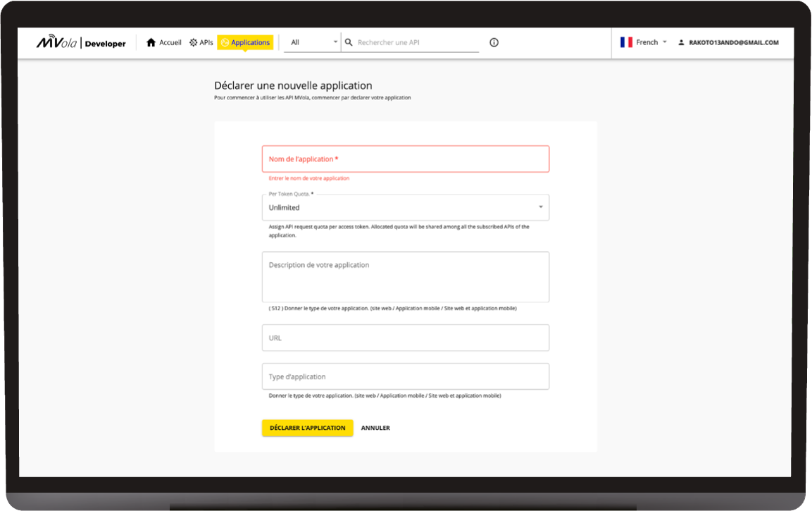The height and width of the screenshot is (511, 812).
Task: Click the Description de votre application textarea
Action: pyautogui.click(x=405, y=276)
